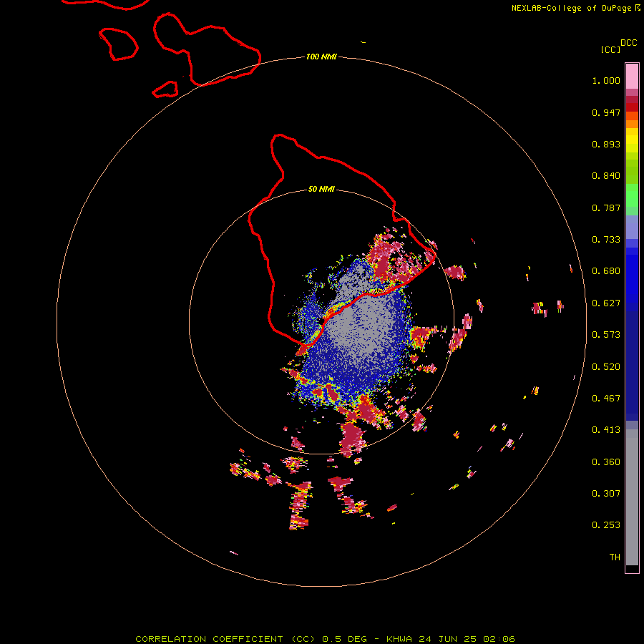This screenshot has height=644, width=644.
Task: Click the Correlation Coefficient caption at bottom
Action: pyautogui.click(x=325, y=639)
